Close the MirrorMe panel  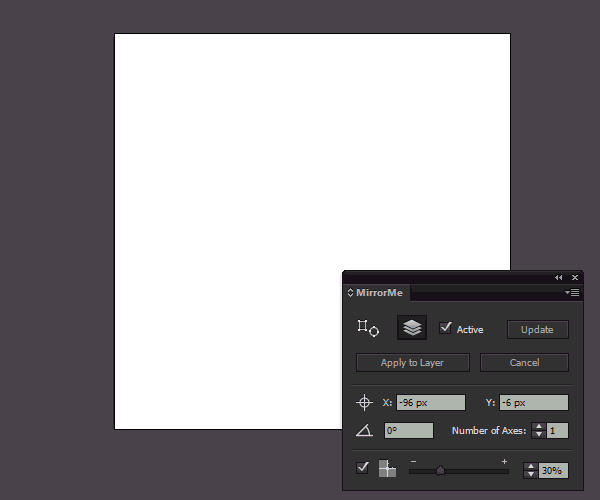(575, 277)
